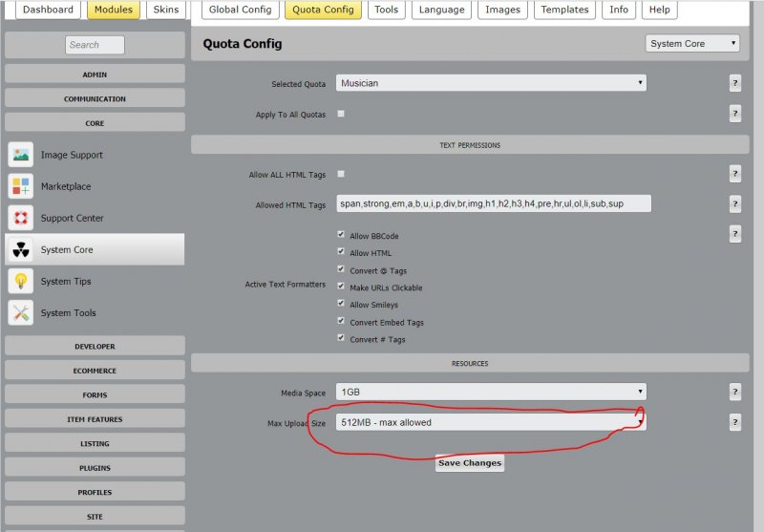The image size is (764, 532).
Task: Expand the ECOMMERCE category in sidebar
Action: (x=95, y=371)
